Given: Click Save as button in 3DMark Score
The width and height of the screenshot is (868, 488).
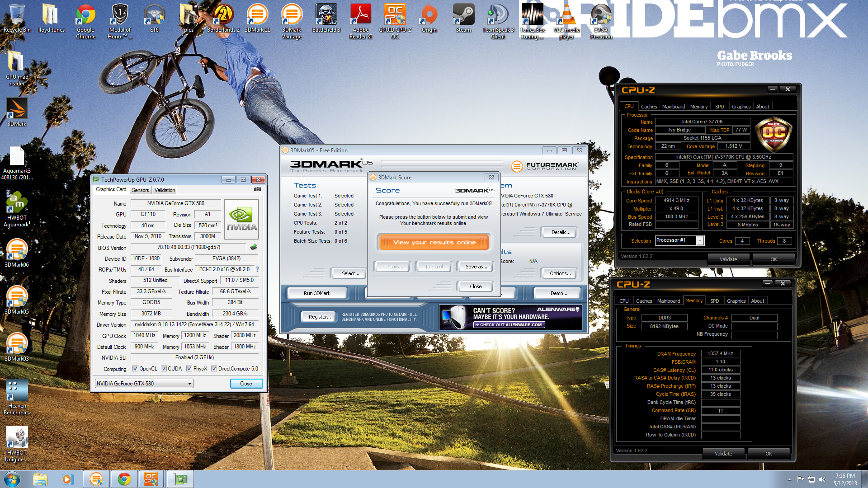Looking at the screenshot, I should point(476,267).
